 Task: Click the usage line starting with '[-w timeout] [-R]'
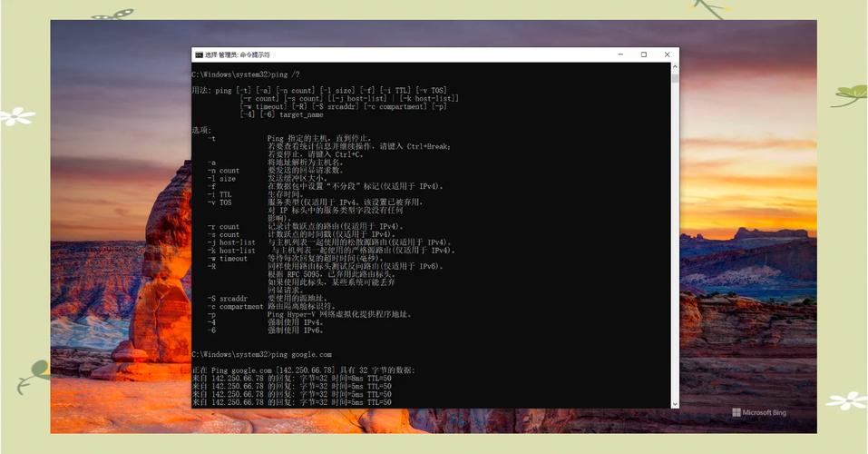(343, 106)
